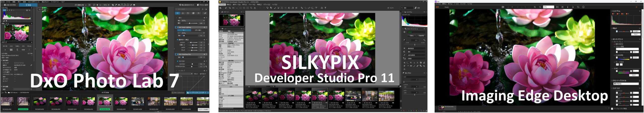This screenshot has width=644, height=113.
Task: Click zoom in magnifier in Imaging Edge
Action: [x=535, y=7]
